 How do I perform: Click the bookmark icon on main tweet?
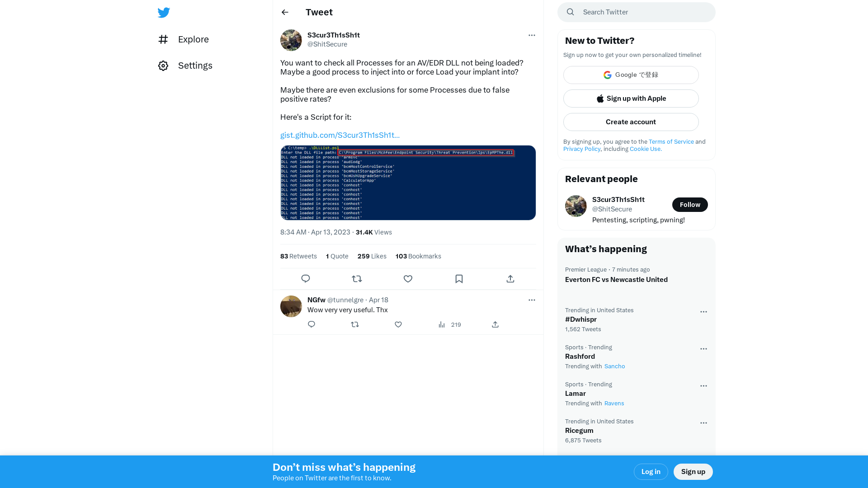click(x=459, y=279)
